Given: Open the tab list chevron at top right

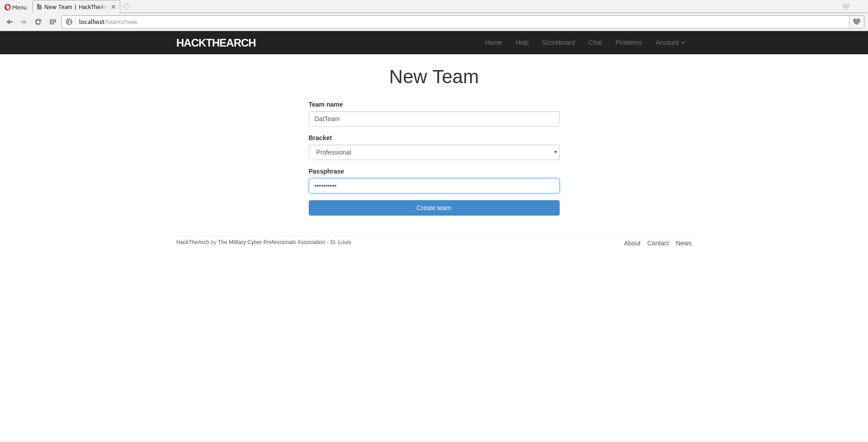Looking at the screenshot, I should click(846, 6).
